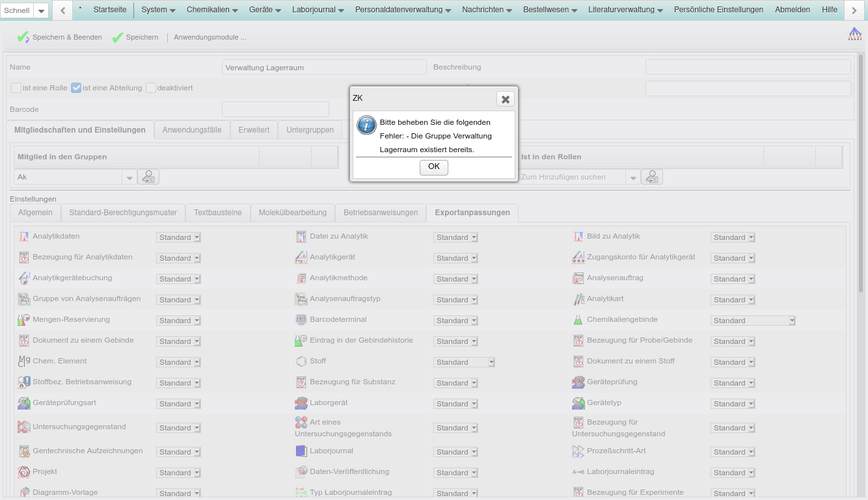Toggle the 'deaktiviert' checkbox

coord(151,88)
